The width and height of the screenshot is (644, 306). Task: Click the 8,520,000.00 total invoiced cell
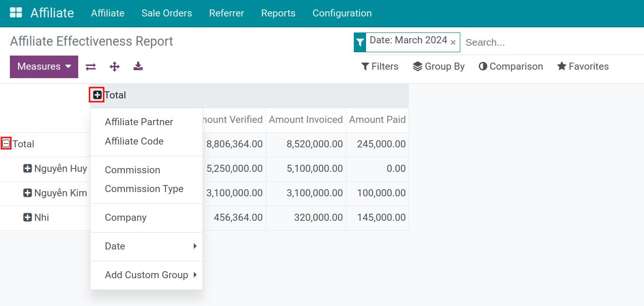click(x=306, y=144)
